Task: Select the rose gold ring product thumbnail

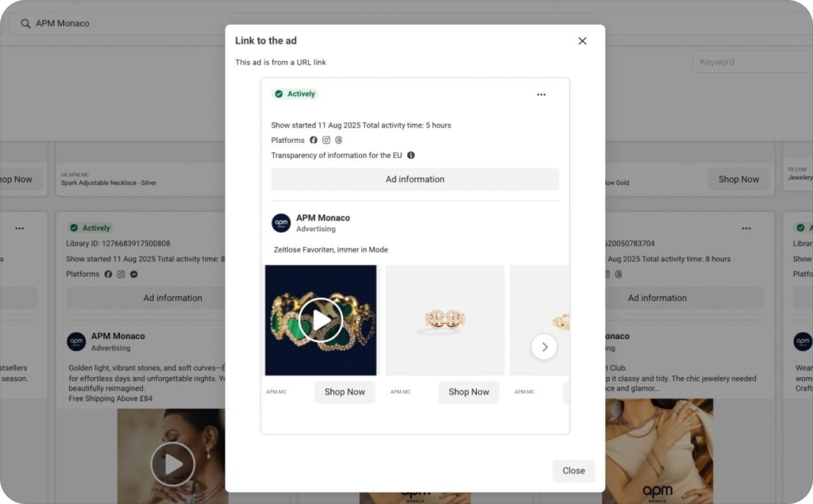Action: click(x=445, y=320)
